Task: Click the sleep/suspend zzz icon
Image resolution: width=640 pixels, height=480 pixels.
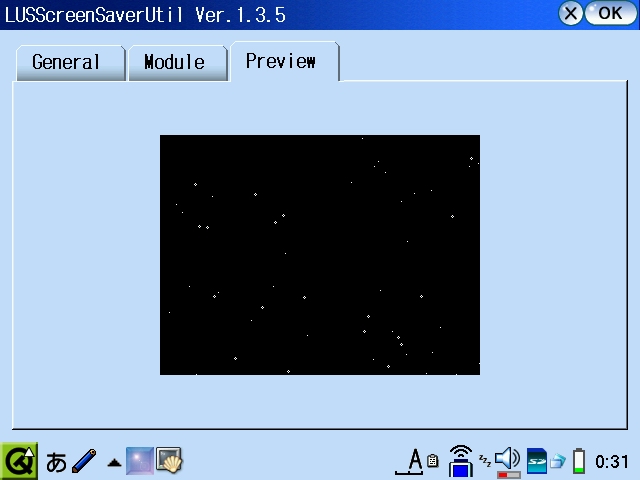Action: point(485,459)
